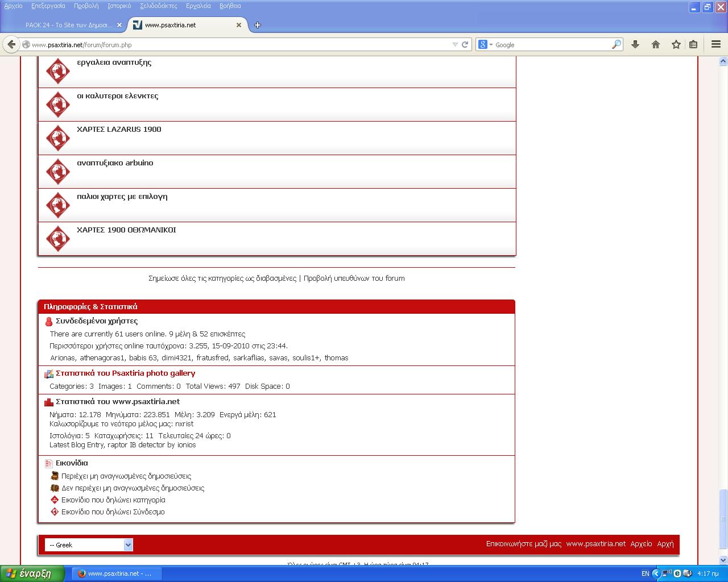Screen dimensions: 728x582
Task: Open the Downloads arrow icon
Action: [x=635, y=44]
